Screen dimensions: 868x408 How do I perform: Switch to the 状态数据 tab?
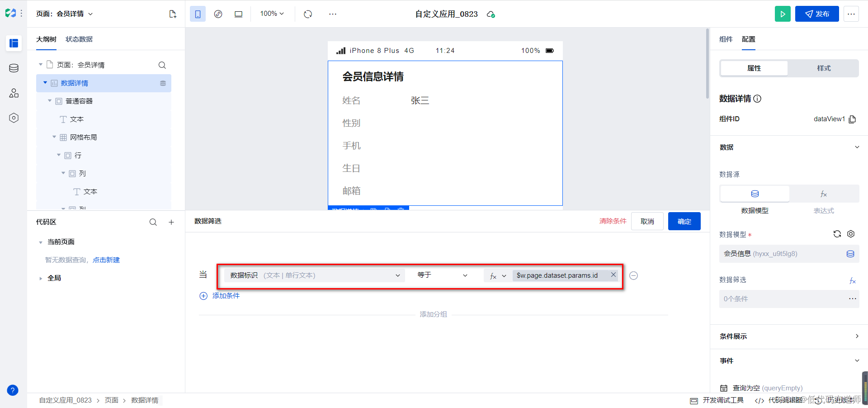tap(79, 39)
